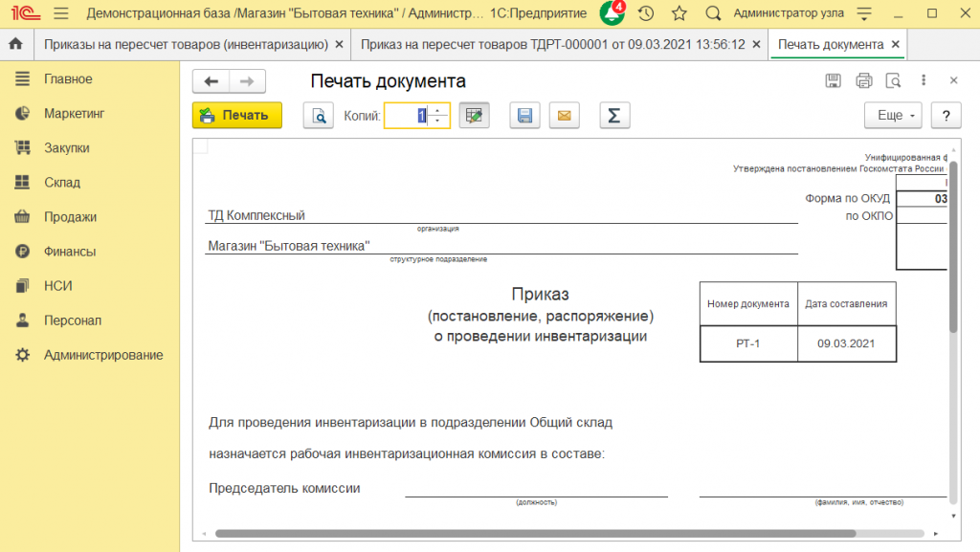Click the Финансы ruble coin icon
980x552 pixels.
click(23, 251)
